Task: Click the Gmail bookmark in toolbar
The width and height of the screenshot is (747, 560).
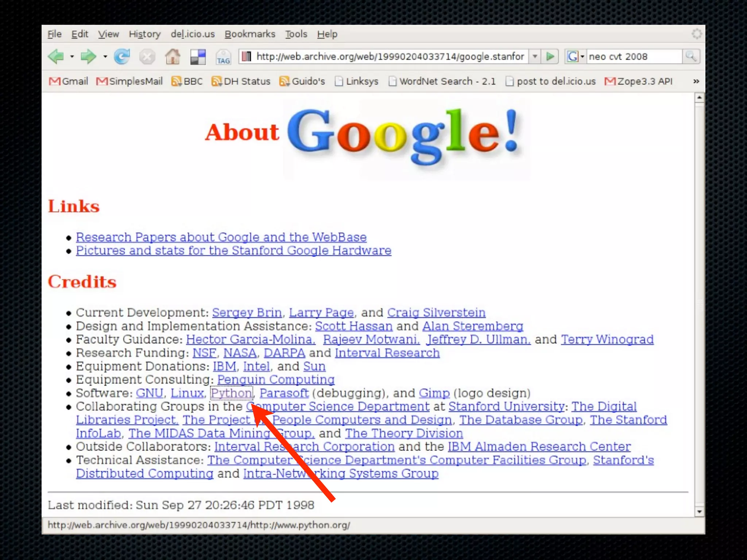Action: pyautogui.click(x=69, y=81)
